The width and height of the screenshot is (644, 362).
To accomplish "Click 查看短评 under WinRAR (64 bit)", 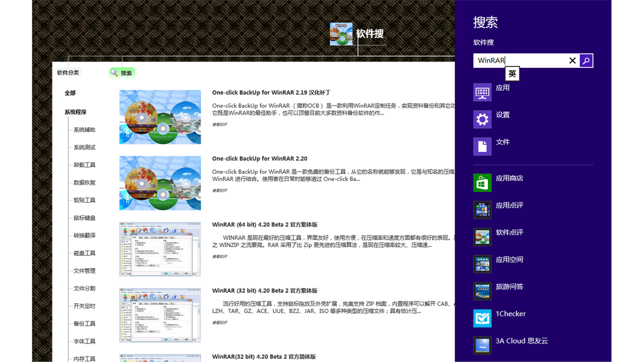I will [x=220, y=257].
